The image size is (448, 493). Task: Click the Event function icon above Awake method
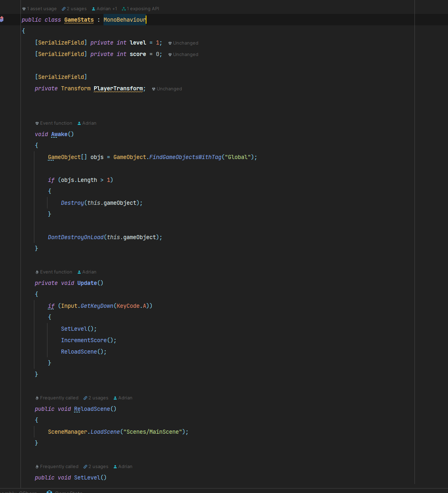[37, 123]
